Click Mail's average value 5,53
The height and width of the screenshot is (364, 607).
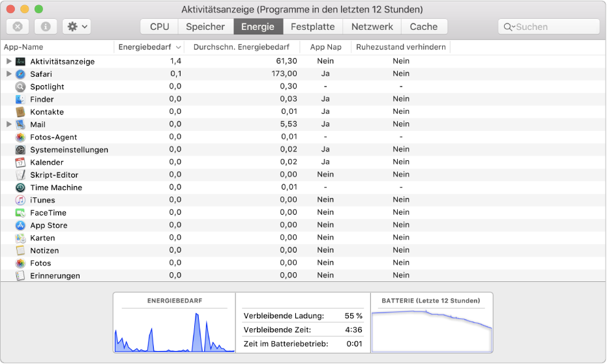288,124
